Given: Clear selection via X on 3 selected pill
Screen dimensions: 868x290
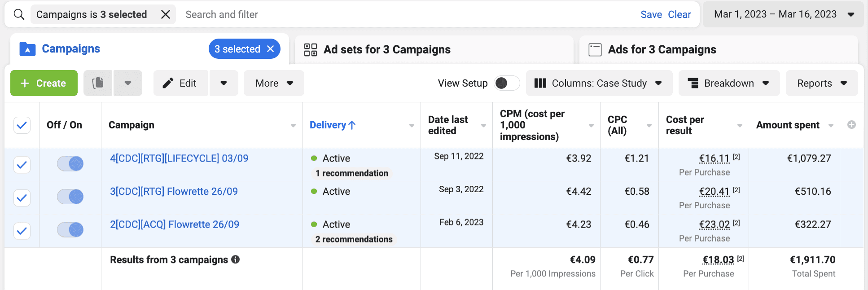Looking at the screenshot, I should coord(270,49).
